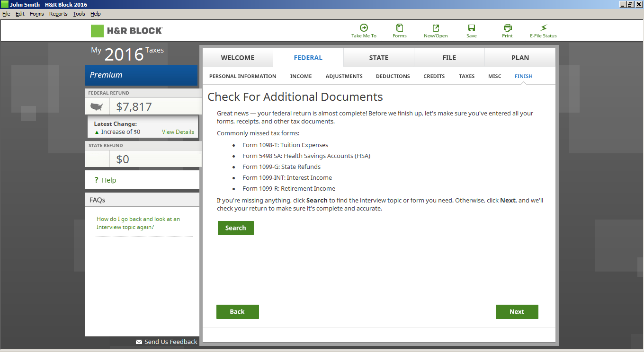Go back with the Back button

coord(237,312)
